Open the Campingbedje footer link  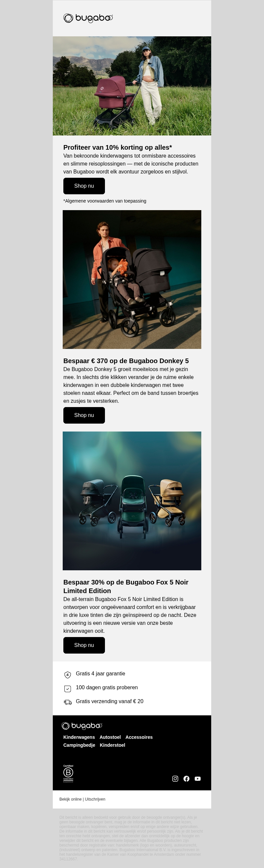[x=79, y=745]
